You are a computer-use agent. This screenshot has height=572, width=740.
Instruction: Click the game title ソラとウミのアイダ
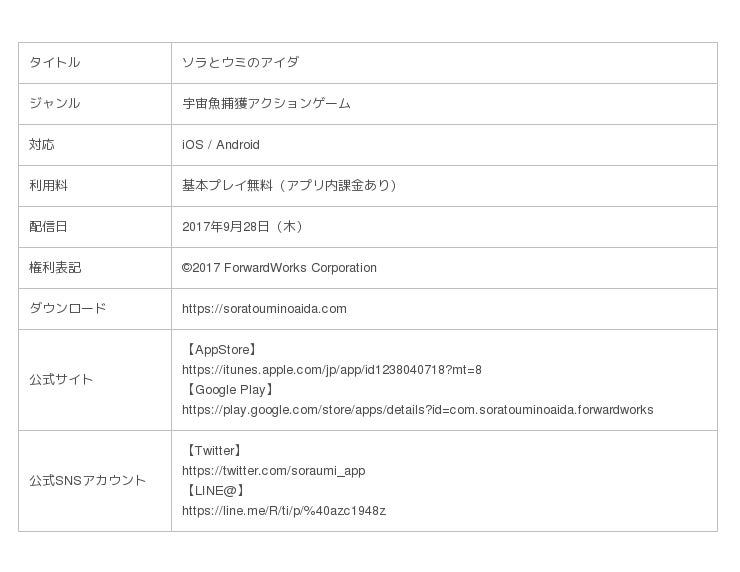click(x=240, y=62)
